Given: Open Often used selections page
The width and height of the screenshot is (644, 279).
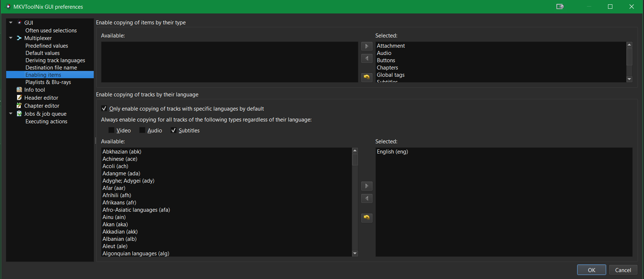Looking at the screenshot, I should (51, 31).
